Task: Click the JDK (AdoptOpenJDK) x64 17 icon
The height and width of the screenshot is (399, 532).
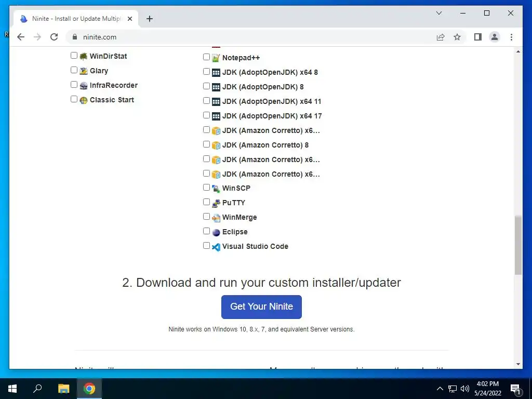Action: [x=216, y=116]
